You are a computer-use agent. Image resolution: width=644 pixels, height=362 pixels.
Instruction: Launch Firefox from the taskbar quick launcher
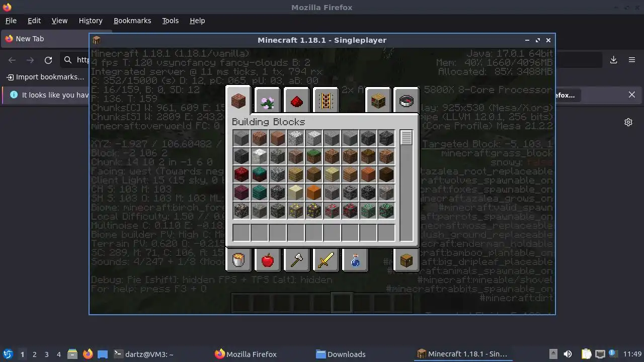click(88, 354)
